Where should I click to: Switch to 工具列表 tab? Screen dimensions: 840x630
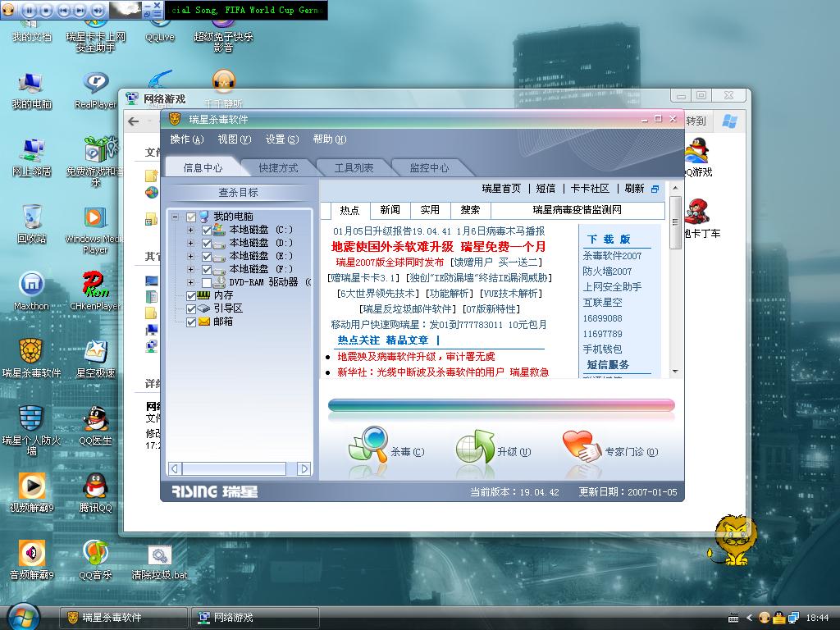[354, 167]
